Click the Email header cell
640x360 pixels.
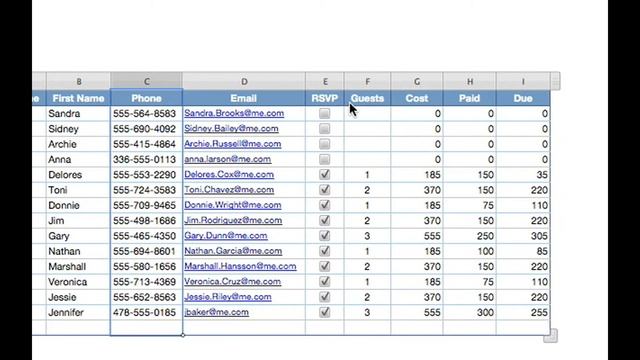click(x=244, y=98)
